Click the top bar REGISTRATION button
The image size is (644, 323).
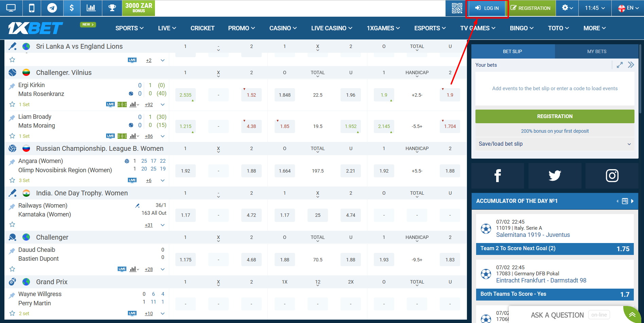[x=530, y=8]
